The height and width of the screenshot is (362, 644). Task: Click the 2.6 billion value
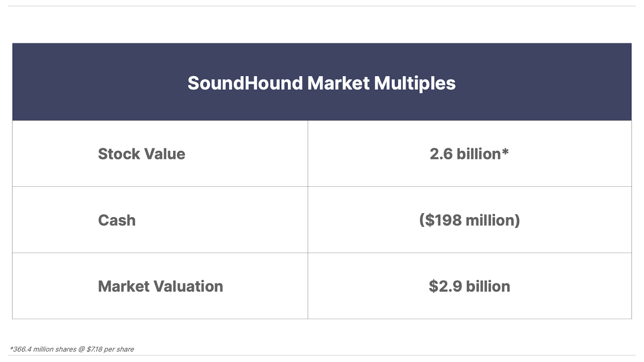tap(465, 154)
